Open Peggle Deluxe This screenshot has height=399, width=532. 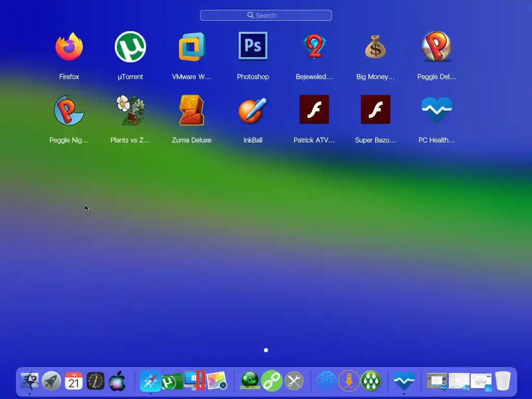coord(436,46)
